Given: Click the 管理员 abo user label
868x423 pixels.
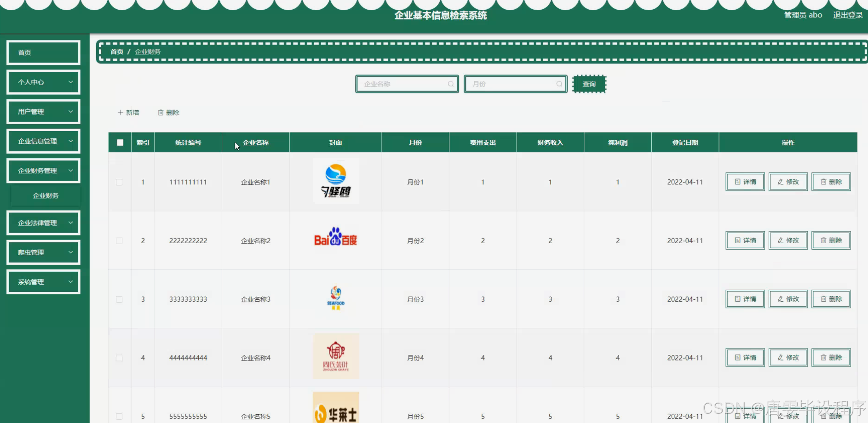Looking at the screenshot, I should pyautogui.click(x=803, y=15).
